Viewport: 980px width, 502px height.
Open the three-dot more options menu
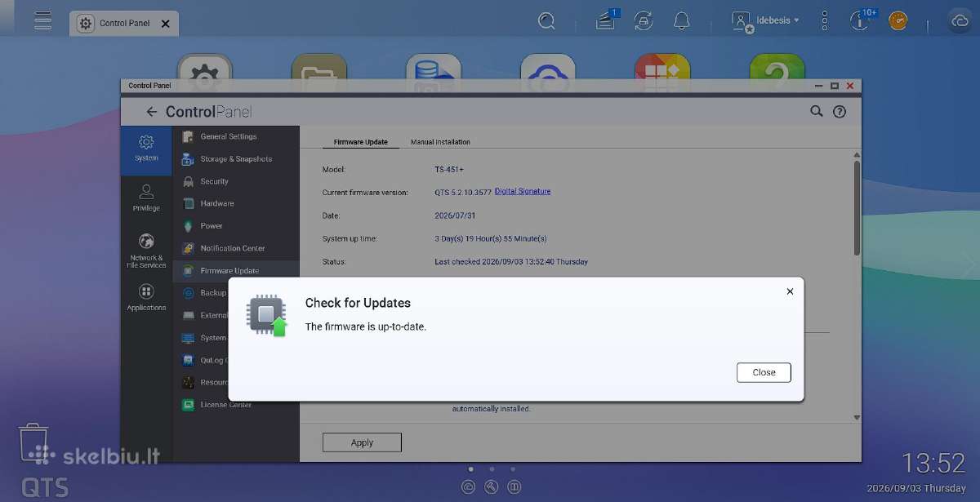click(x=825, y=20)
